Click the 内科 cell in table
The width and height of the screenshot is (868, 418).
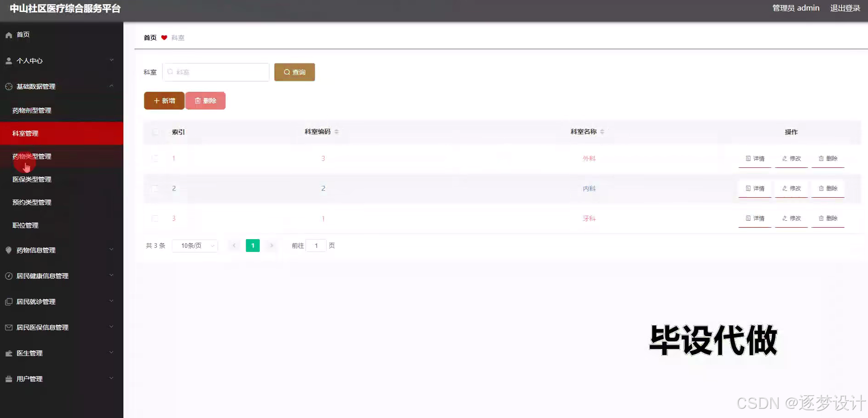589,189
